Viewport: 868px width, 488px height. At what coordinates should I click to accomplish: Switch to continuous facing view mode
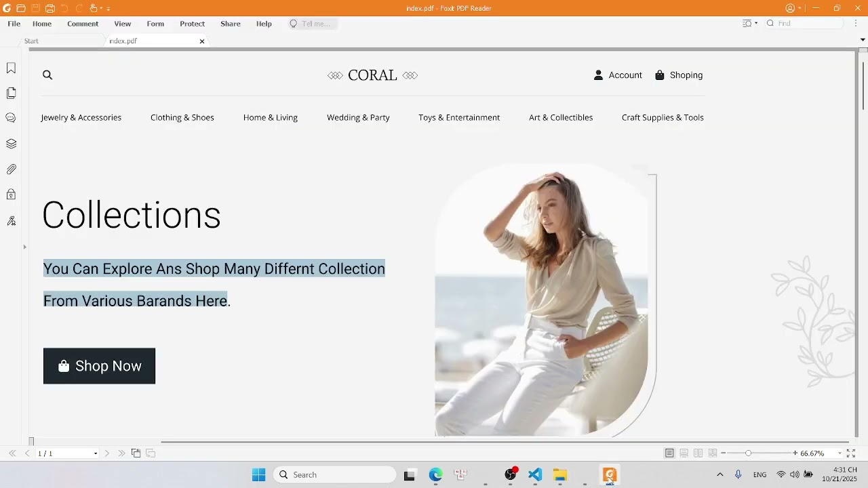tap(713, 453)
